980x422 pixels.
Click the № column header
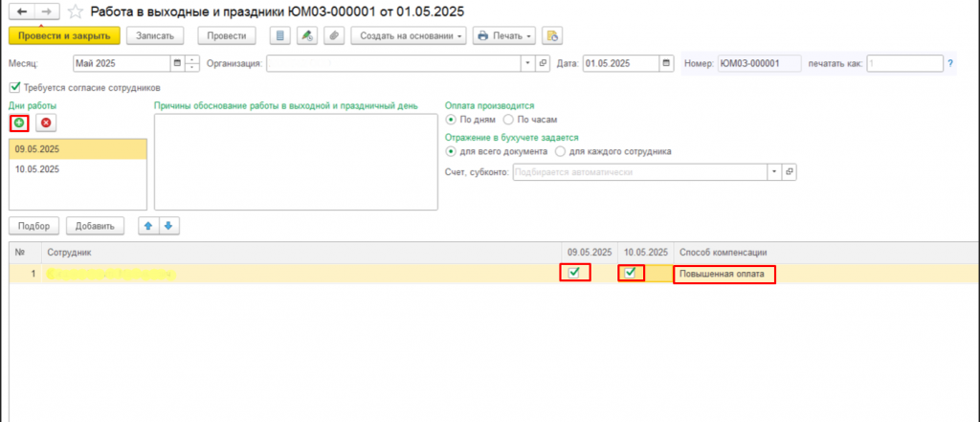26,253
